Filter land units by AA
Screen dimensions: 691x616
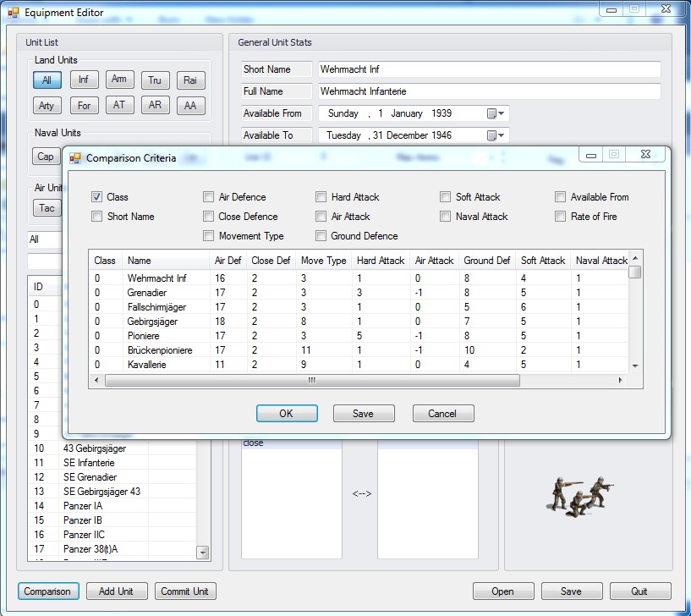pyautogui.click(x=191, y=106)
